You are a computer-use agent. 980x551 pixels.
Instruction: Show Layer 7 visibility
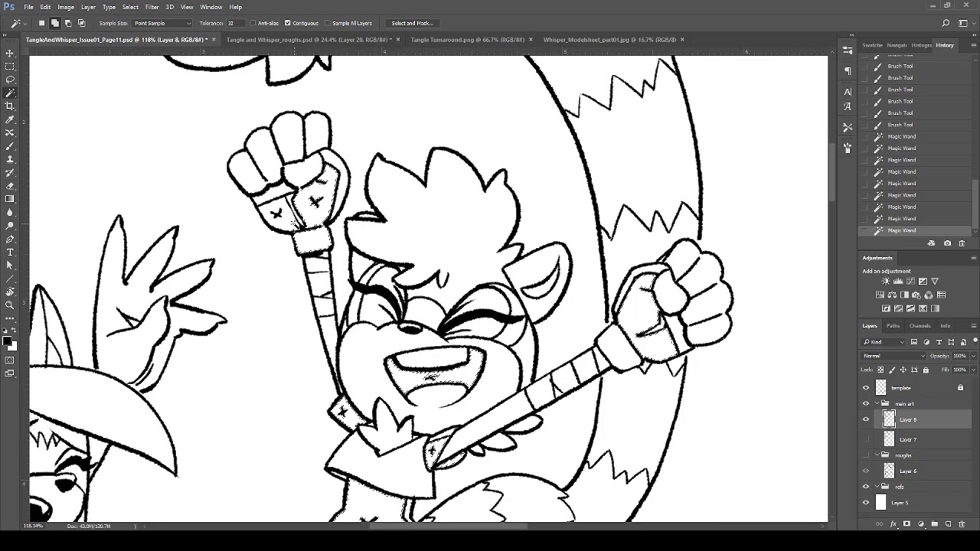pos(866,439)
